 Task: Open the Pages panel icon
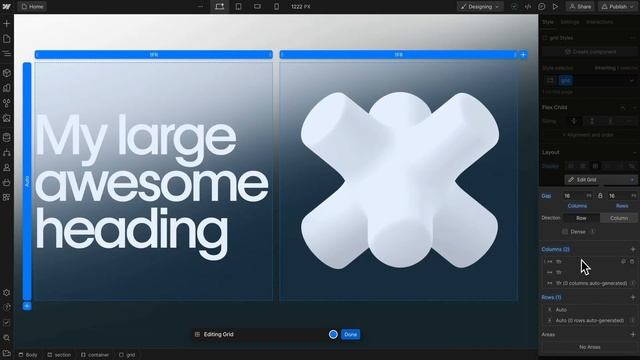7,39
